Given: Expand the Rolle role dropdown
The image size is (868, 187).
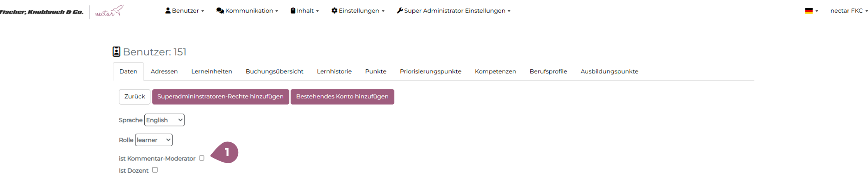Looking at the screenshot, I should click(154, 140).
